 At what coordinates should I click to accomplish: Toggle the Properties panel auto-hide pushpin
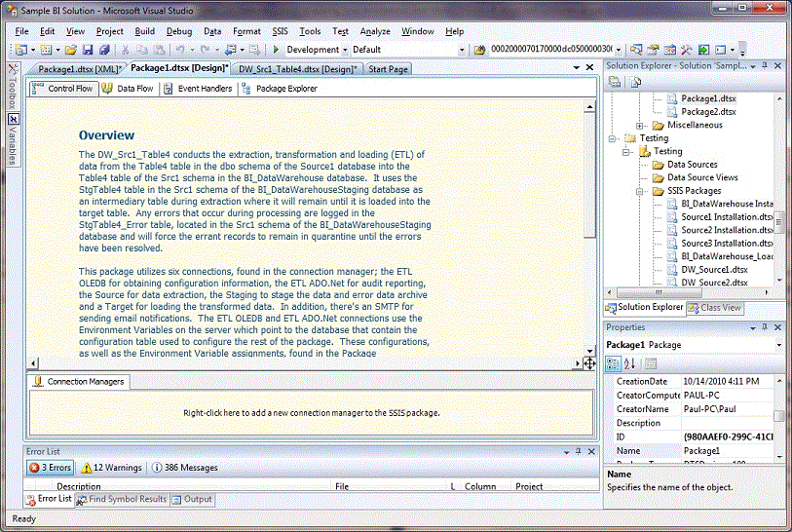(765, 327)
